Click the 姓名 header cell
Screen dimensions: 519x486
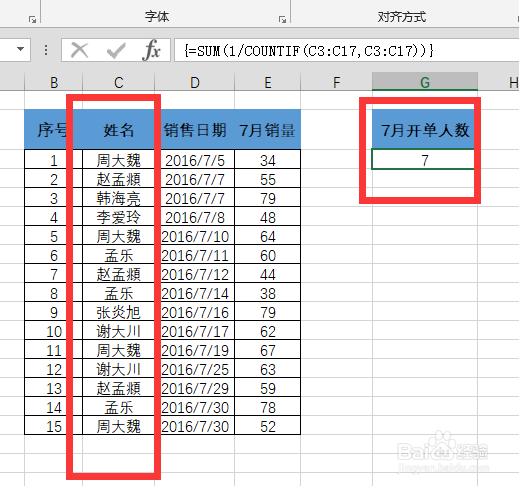click(x=119, y=129)
